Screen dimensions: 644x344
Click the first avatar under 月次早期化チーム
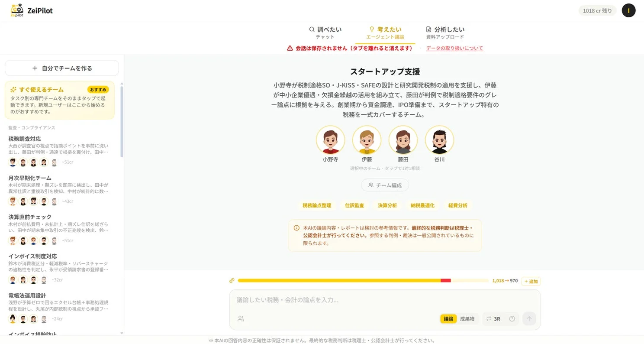(13, 201)
